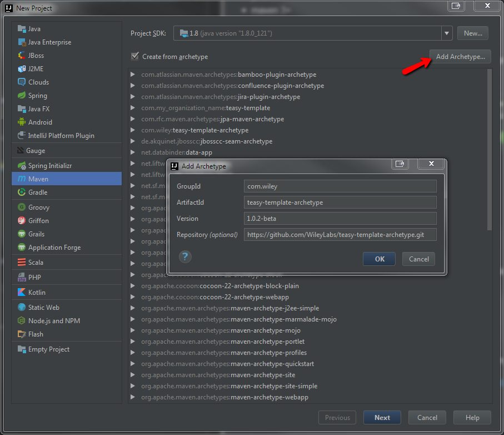Select the Java project type
The height and width of the screenshot is (435, 504).
[x=67, y=29]
